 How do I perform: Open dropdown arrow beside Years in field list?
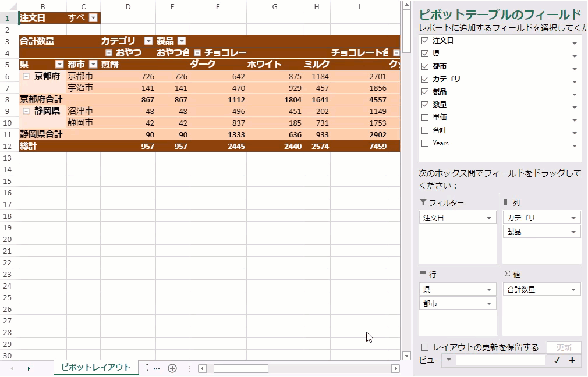coord(575,146)
